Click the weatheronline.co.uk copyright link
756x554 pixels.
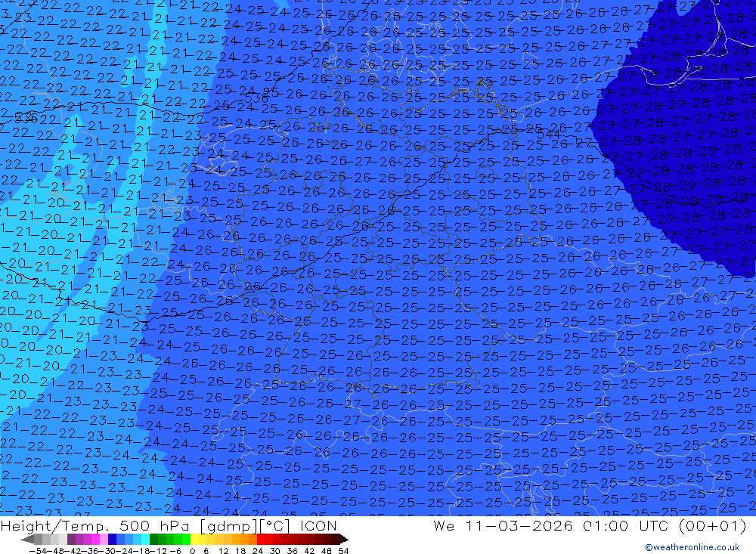coord(692,546)
